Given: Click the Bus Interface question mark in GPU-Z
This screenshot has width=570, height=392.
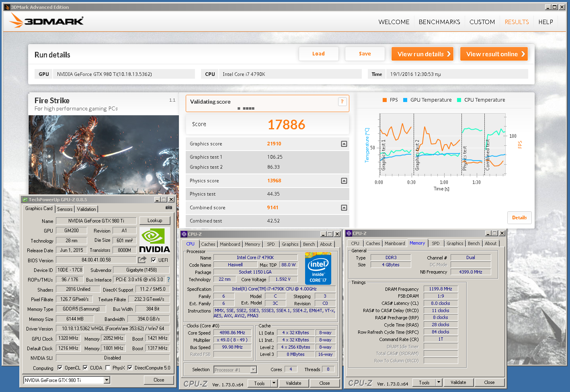Looking at the screenshot, I should pos(168,280).
